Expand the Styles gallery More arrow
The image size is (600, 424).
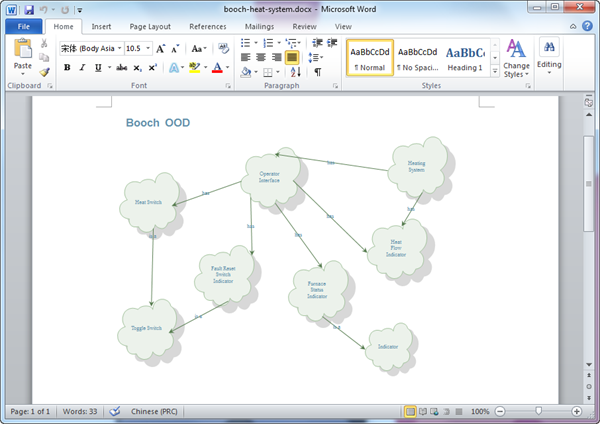(x=495, y=71)
